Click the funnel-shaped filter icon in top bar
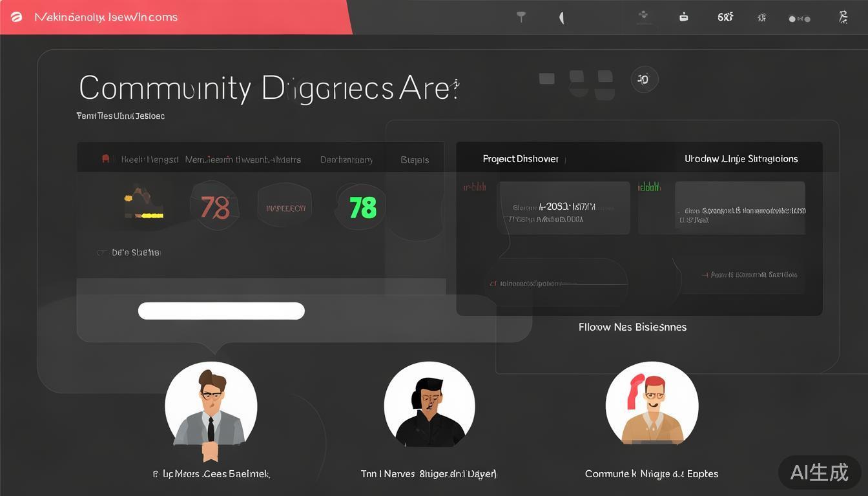The image size is (868, 496). coord(521,17)
